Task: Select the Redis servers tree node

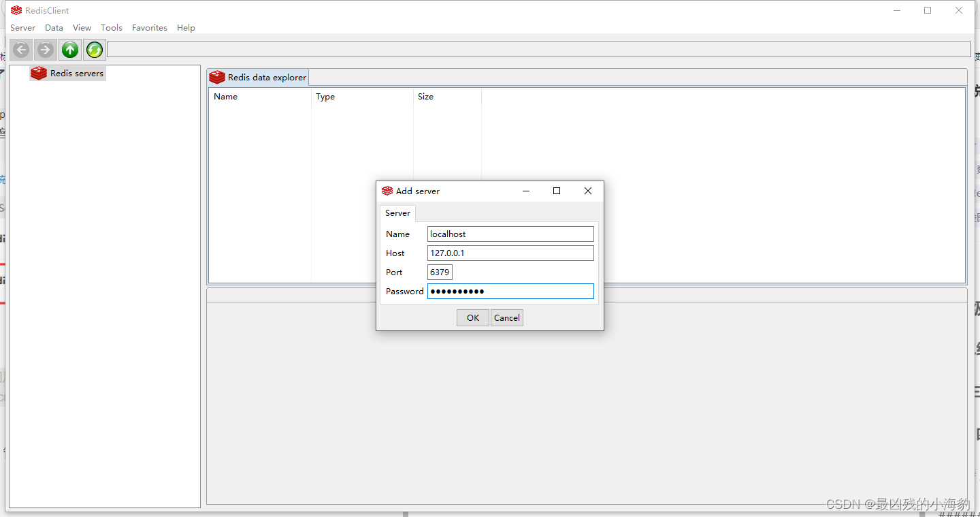Action: [68, 73]
